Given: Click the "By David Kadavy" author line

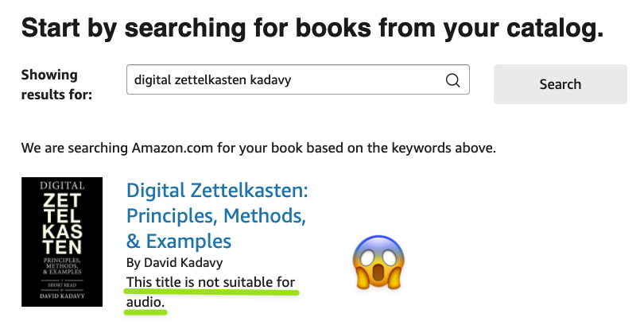Looking at the screenshot, I should (x=174, y=262).
